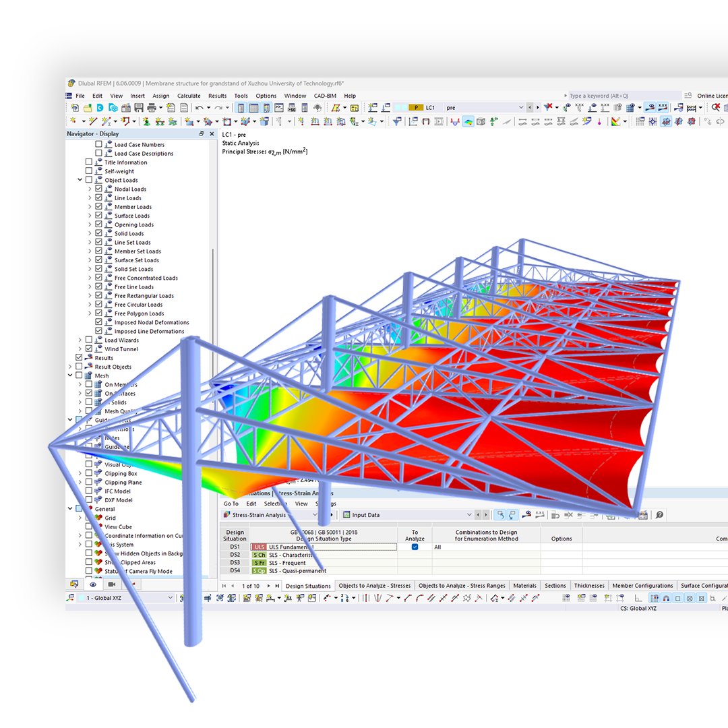This screenshot has height=728, width=728.
Task: Click the pin icon on the Navigator - Display panel
Action: click(201, 133)
